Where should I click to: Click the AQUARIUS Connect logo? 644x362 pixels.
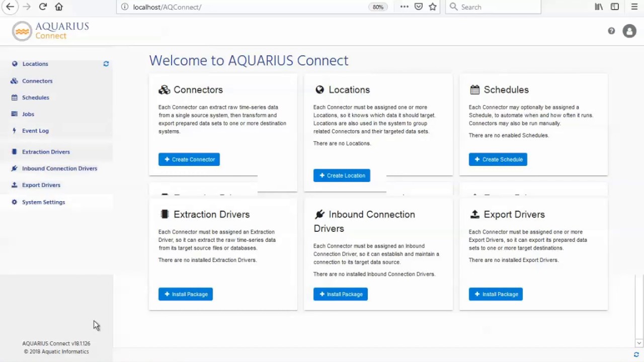click(50, 31)
